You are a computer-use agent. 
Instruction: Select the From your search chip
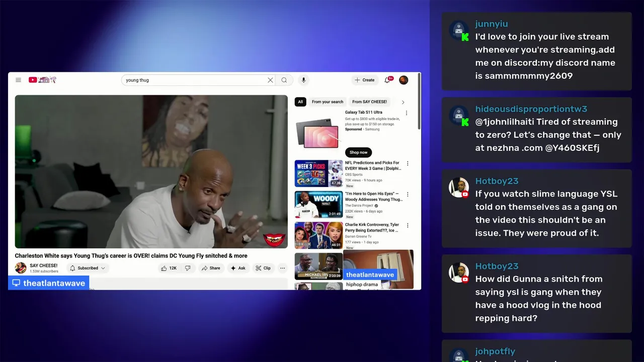[328, 102]
